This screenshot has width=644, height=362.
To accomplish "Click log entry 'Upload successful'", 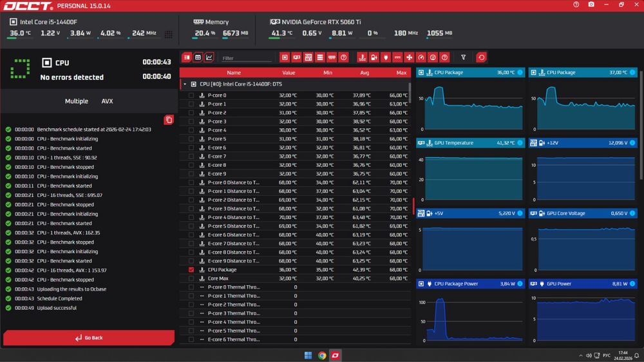I will click(57, 308).
